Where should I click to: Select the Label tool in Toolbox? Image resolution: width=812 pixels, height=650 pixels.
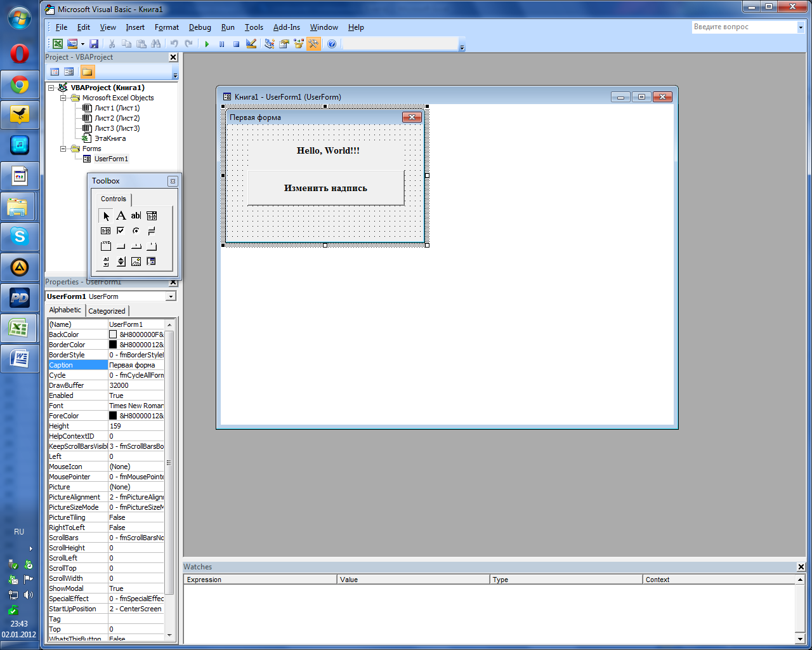coord(121,216)
